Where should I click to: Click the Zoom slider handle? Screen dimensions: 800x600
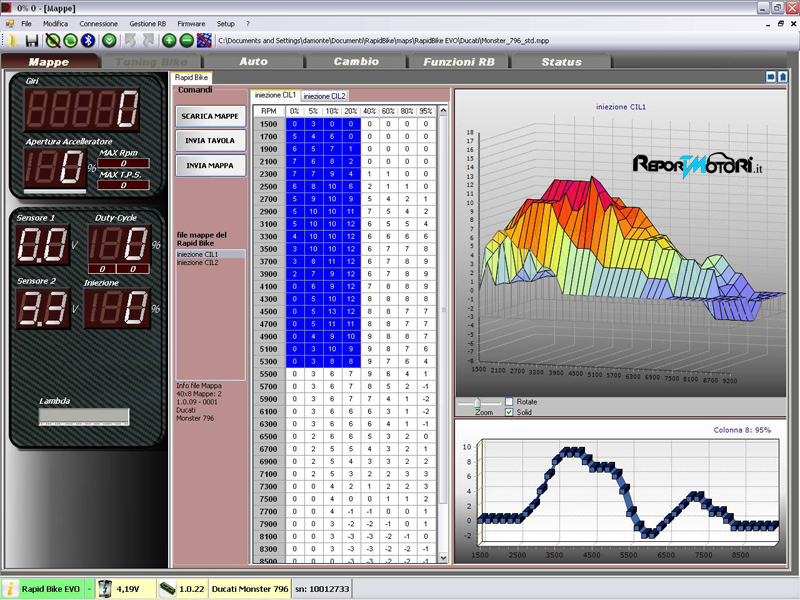coord(479,402)
